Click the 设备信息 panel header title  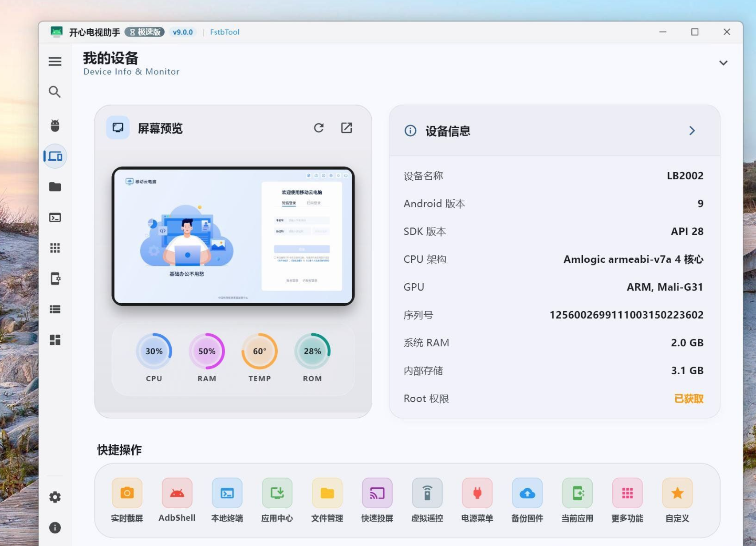click(448, 131)
